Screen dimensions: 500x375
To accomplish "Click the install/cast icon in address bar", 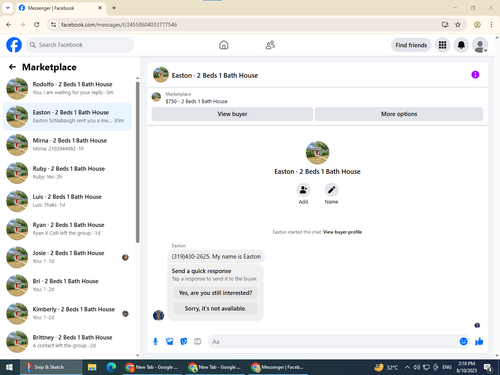I will (445, 24).
